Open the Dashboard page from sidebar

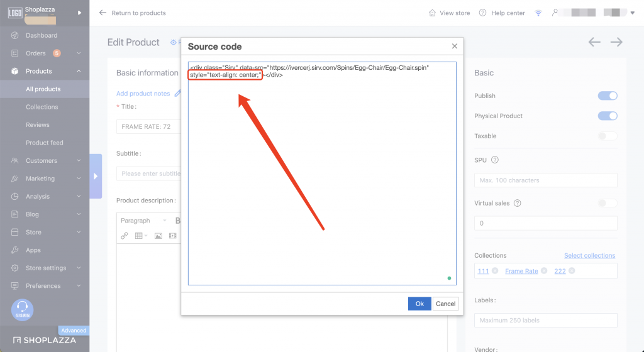click(x=41, y=35)
